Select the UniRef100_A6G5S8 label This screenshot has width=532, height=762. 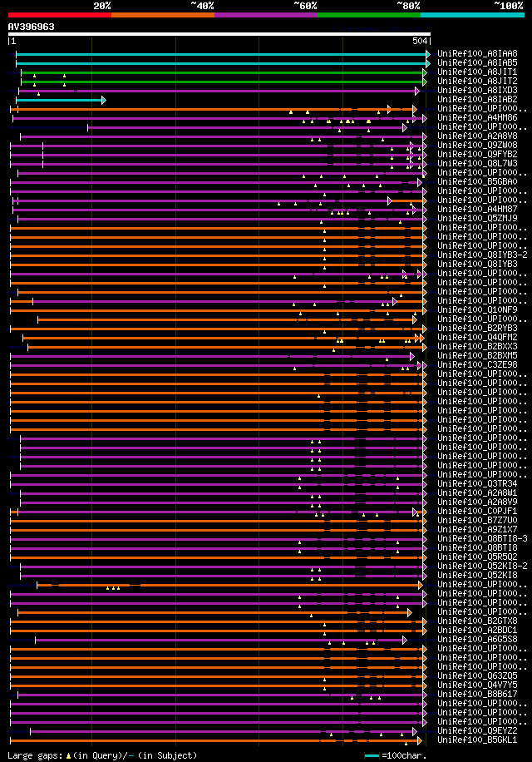point(477,640)
